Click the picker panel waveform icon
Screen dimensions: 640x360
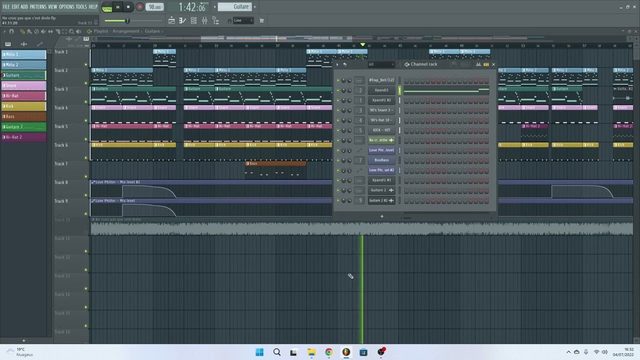(x=24, y=44)
